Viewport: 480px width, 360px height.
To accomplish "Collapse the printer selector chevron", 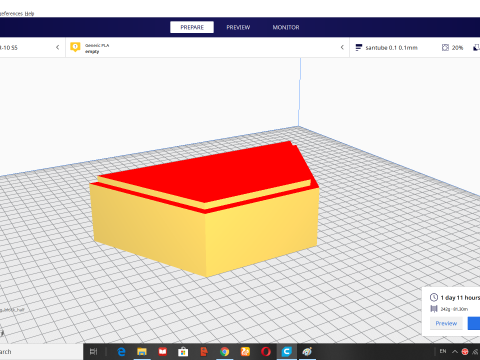I will 58,47.
